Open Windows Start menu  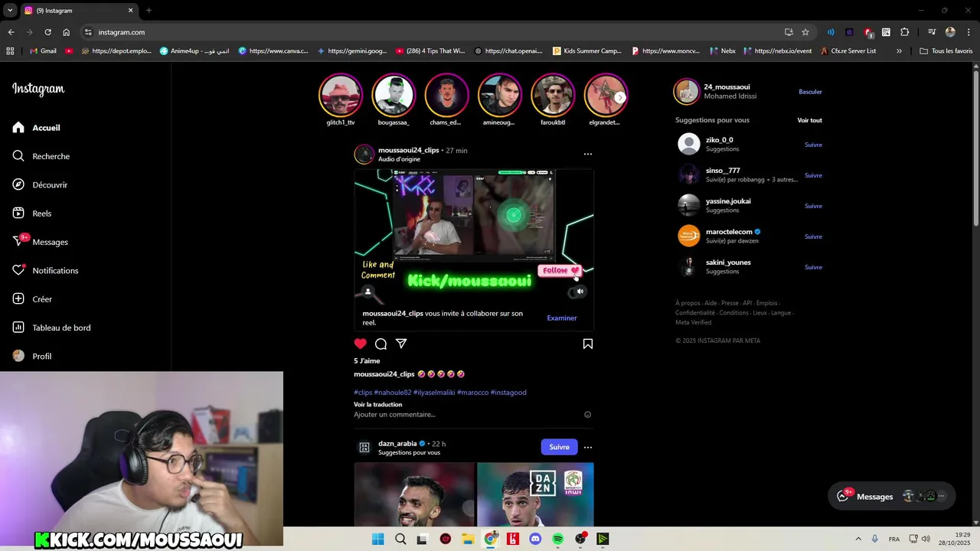(x=378, y=539)
